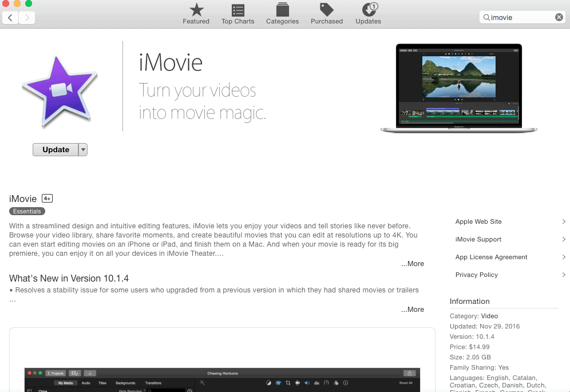
Task: Expand What's New notes with ...More
Action: [412, 310]
